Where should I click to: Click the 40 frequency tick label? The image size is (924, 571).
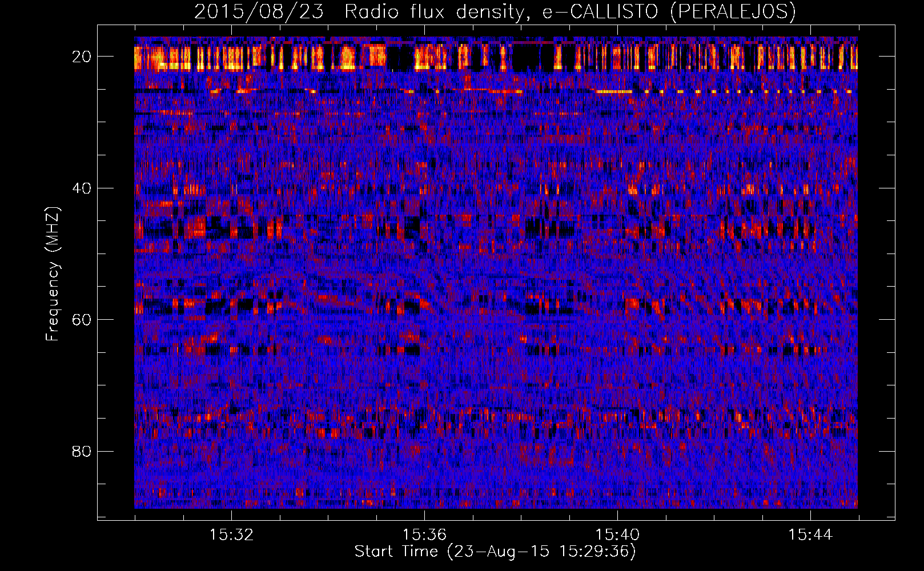point(82,188)
